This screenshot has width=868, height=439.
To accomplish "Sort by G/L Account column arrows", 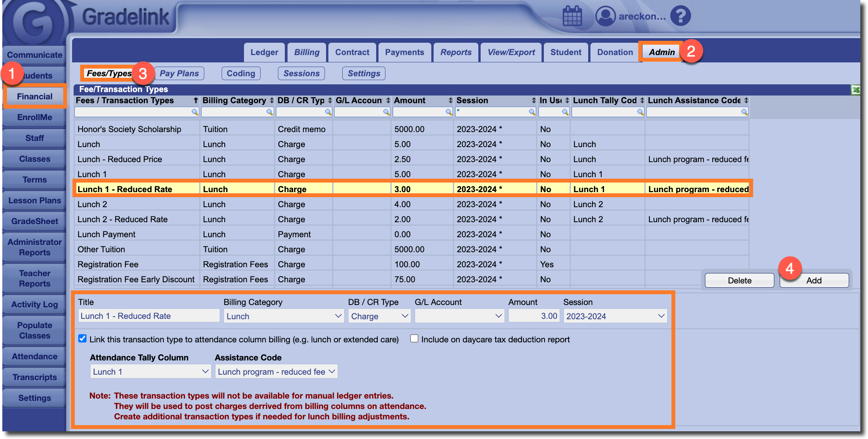I will tap(388, 101).
